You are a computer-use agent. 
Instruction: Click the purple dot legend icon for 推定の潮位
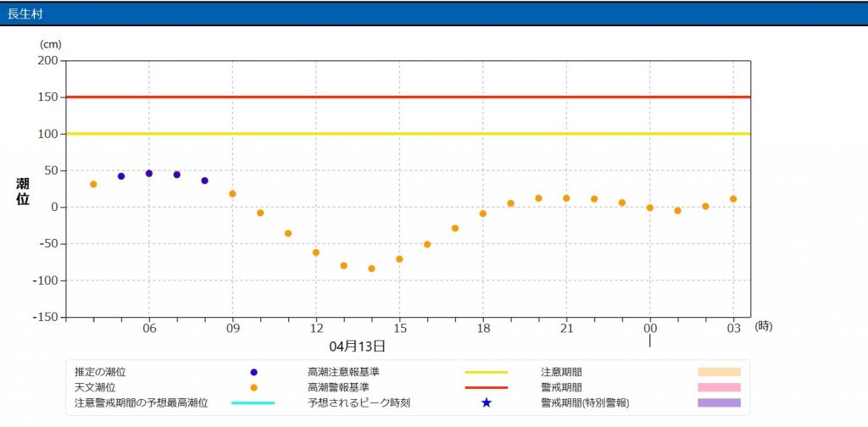(253, 372)
